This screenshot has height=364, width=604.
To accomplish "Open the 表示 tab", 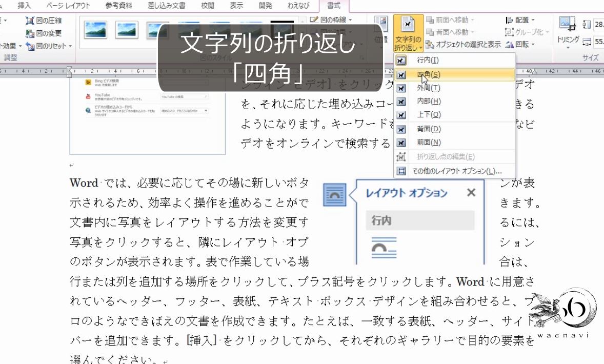I will [236, 6].
